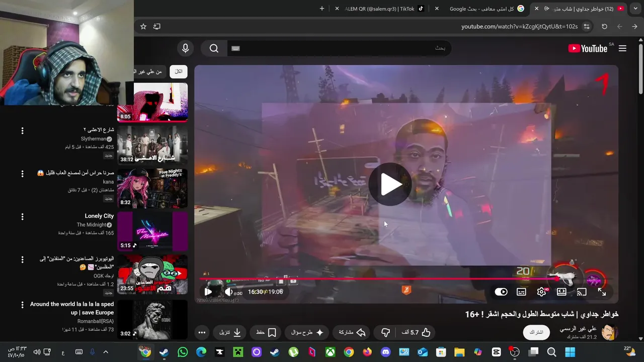The image size is (644, 362).
Task: Toggle subtitles closed captions button
Action: point(522,292)
